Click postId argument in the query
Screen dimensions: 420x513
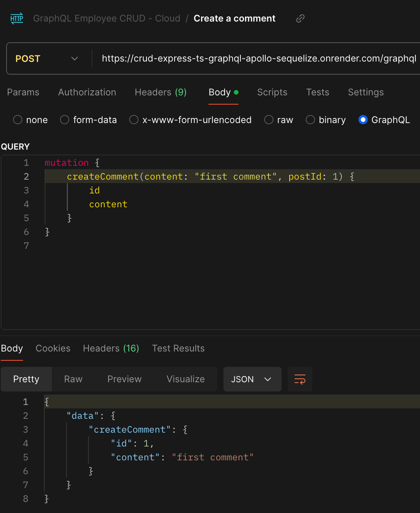pyautogui.click(x=305, y=177)
